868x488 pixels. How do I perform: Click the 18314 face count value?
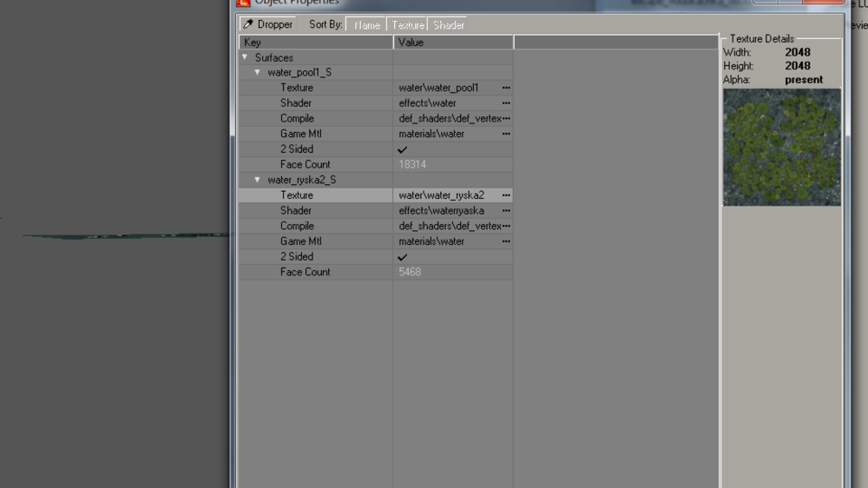[x=412, y=164]
